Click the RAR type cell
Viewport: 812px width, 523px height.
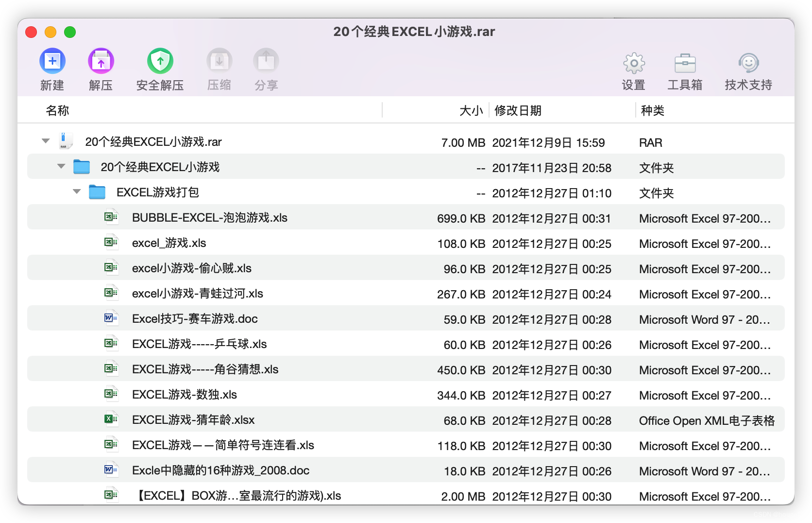coord(650,142)
